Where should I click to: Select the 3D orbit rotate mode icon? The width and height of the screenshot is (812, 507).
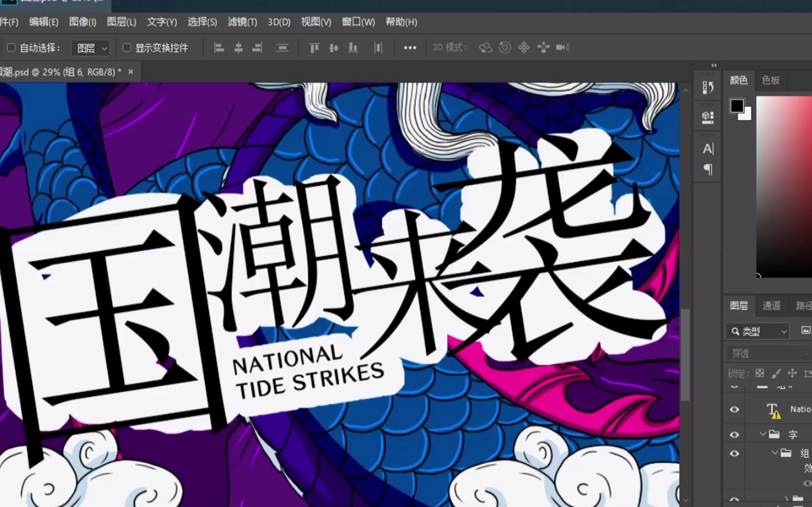[486, 47]
